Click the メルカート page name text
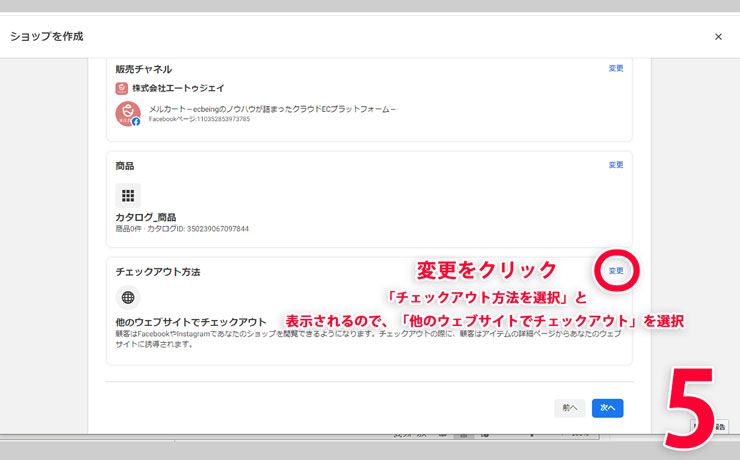 [x=272, y=109]
